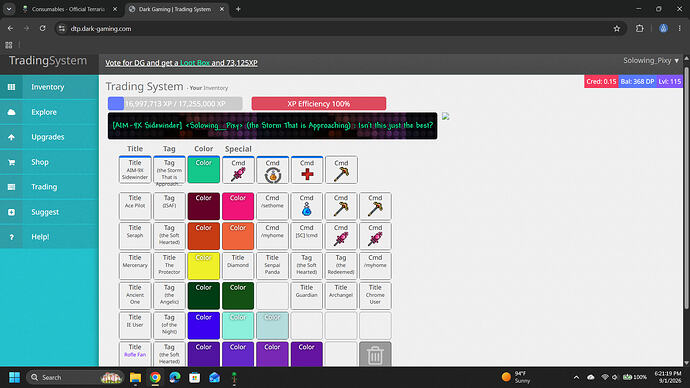Viewport: 690px width, 388px height.
Task: Open the tab search dropdown
Action: [9, 9]
